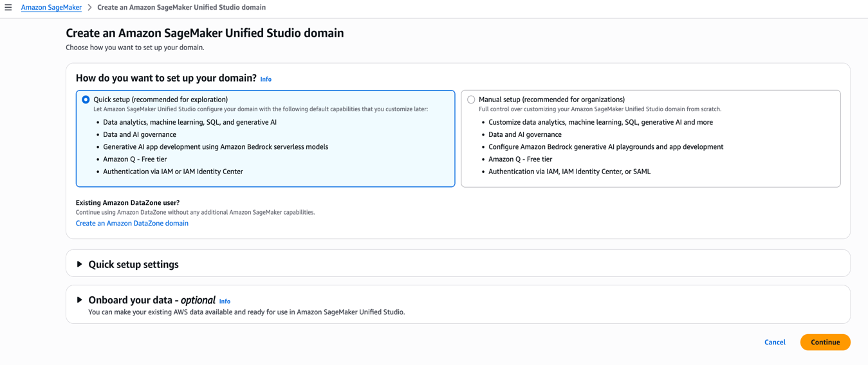Open Info next to Onboard your data
868x365 pixels.
[225, 301]
